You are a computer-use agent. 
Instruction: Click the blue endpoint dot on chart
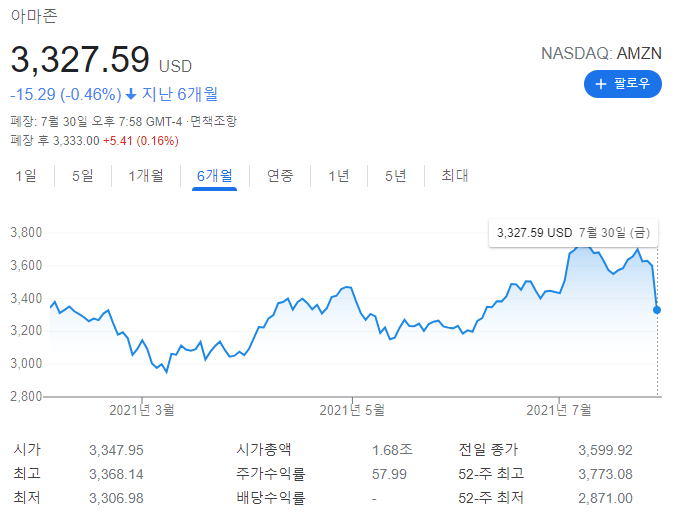click(x=657, y=310)
